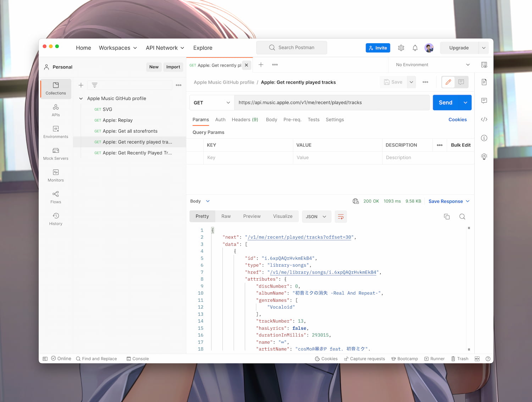Open the related requests lightbulb icon

pyautogui.click(x=484, y=157)
